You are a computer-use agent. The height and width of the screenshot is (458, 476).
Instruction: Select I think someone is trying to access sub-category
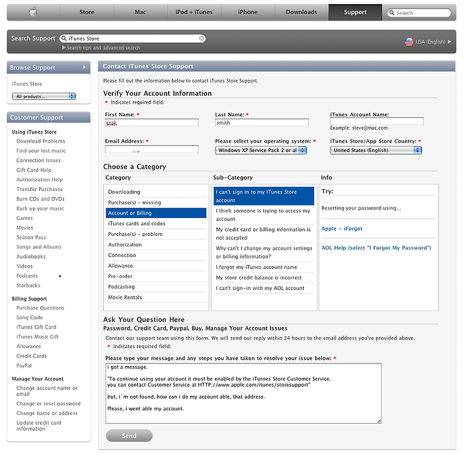(x=264, y=215)
